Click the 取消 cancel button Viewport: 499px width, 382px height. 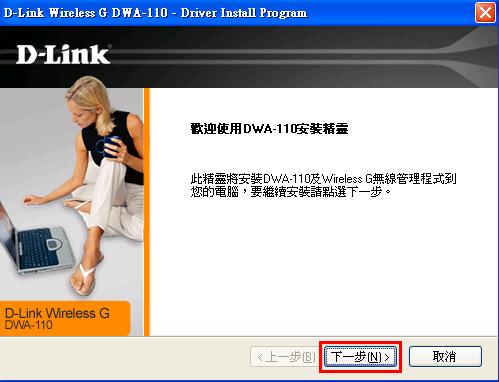445,357
